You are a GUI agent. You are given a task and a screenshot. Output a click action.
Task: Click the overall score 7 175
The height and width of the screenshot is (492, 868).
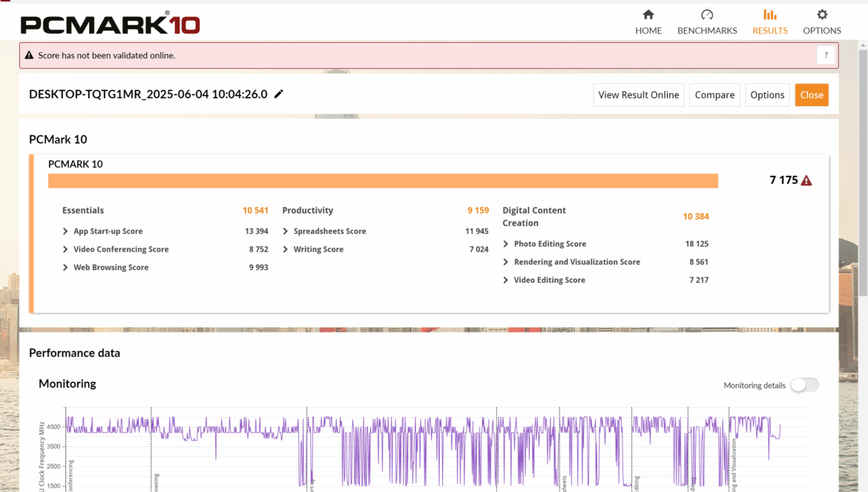tap(784, 180)
